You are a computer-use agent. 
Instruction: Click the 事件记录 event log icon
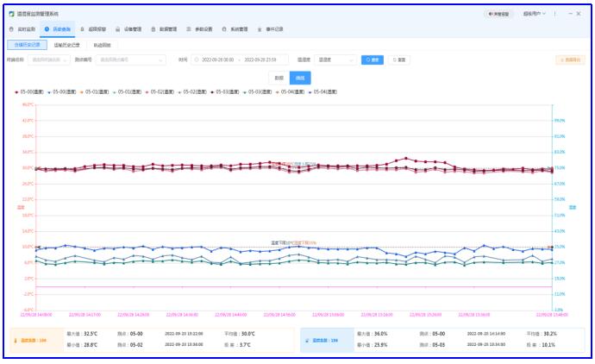click(x=260, y=28)
